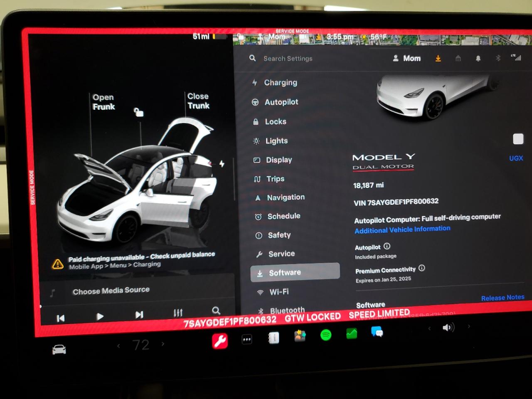Screen dimensions: 532x399
Task: Open Charging settings
Action: [x=281, y=82]
